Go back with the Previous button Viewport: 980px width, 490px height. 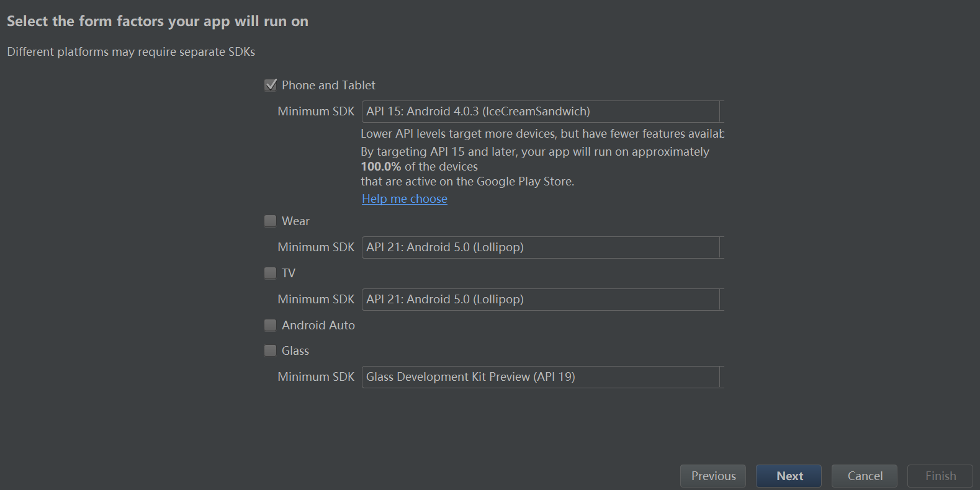click(713, 476)
